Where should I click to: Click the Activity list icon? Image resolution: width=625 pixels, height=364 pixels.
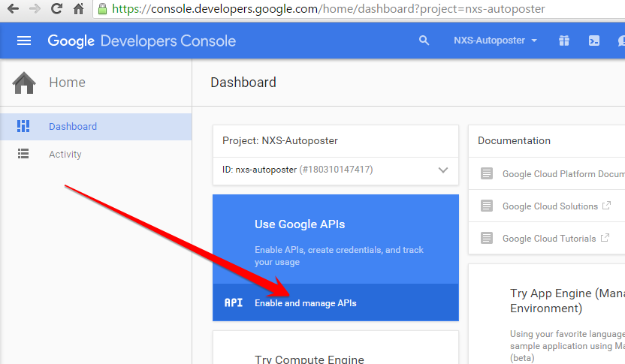(x=23, y=154)
